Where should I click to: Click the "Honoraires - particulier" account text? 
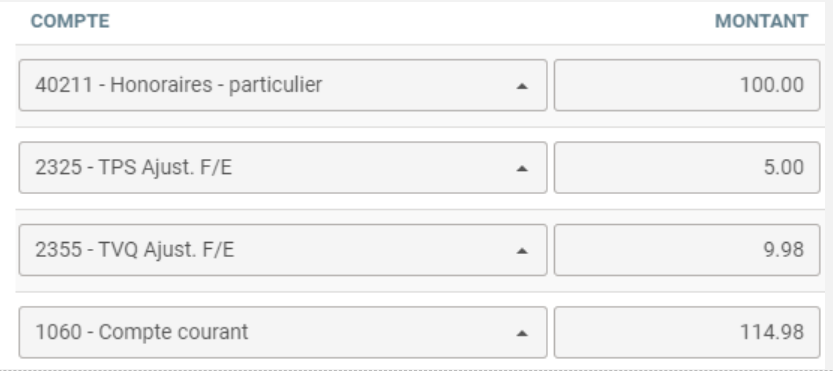tap(216, 85)
